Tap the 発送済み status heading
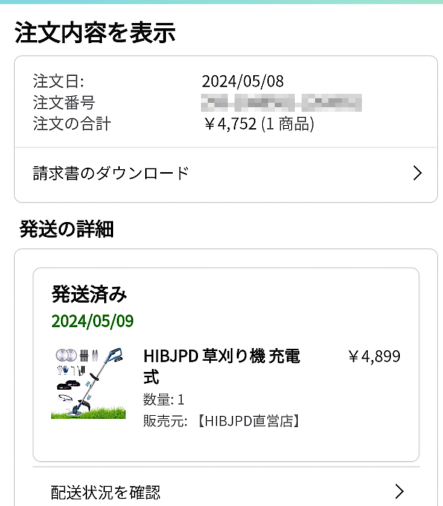 [89, 294]
